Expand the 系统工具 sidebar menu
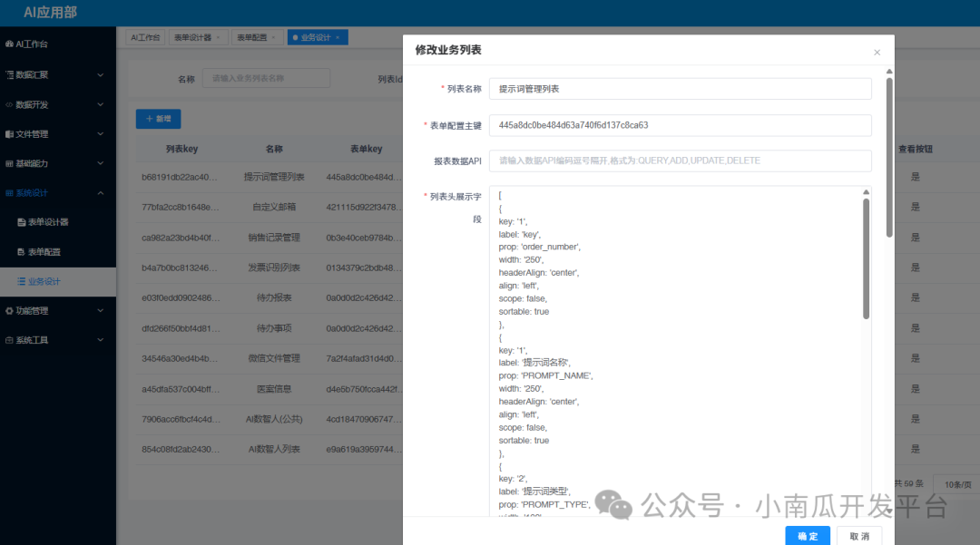Viewport: 980px width, 545px height. (x=57, y=340)
